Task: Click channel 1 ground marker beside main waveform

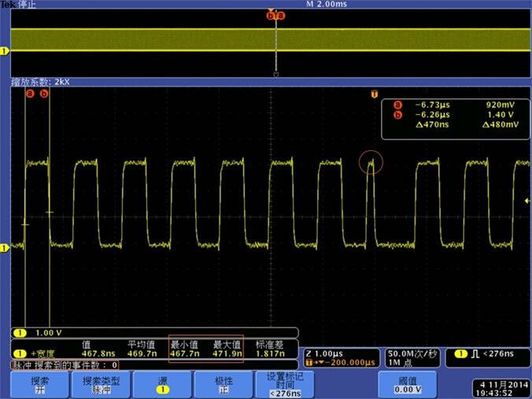Action: pyautogui.click(x=5, y=246)
